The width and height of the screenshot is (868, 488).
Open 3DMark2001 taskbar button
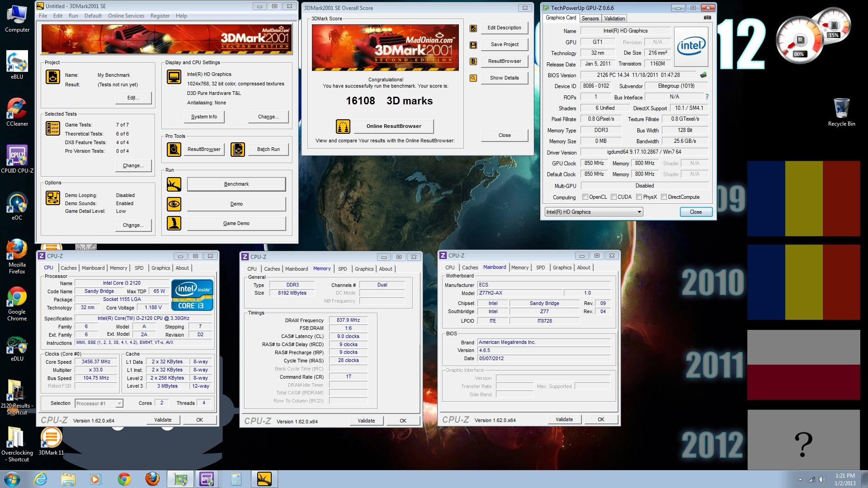pyautogui.click(x=264, y=479)
